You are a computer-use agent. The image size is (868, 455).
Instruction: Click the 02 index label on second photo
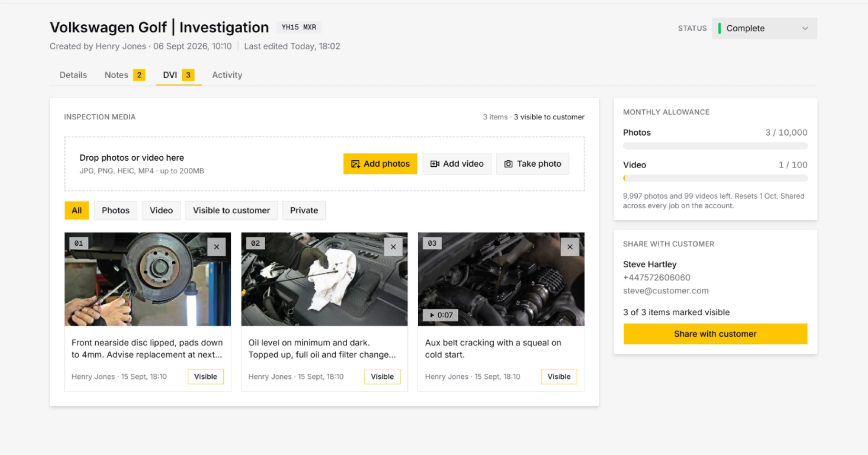click(256, 243)
